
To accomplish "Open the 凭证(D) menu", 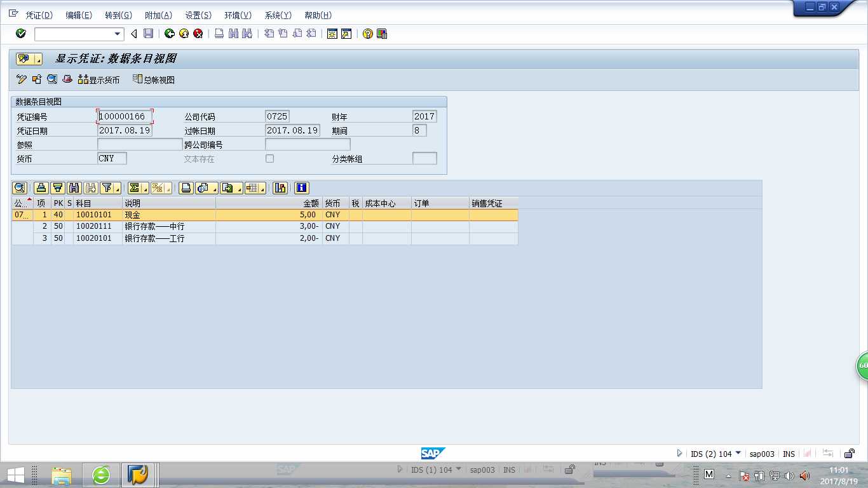I will [x=39, y=15].
